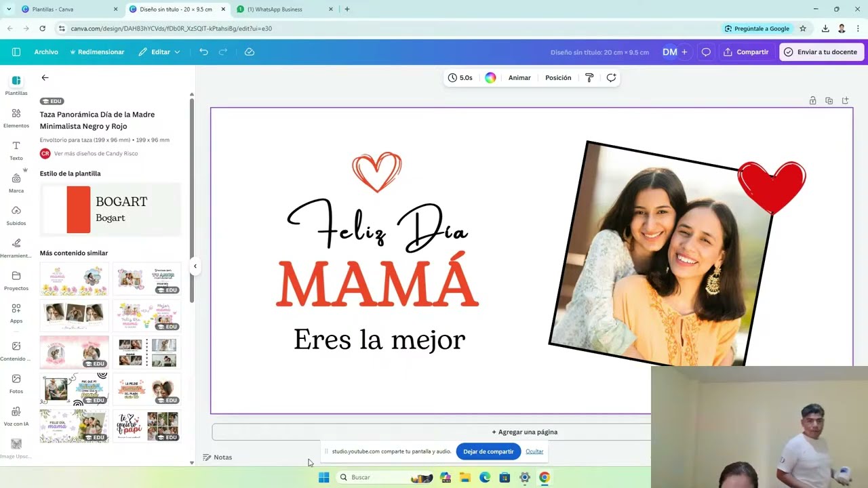The height and width of the screenshot is (488, 868).
Task: Open the Archivo menu
Action: (46, 52)
